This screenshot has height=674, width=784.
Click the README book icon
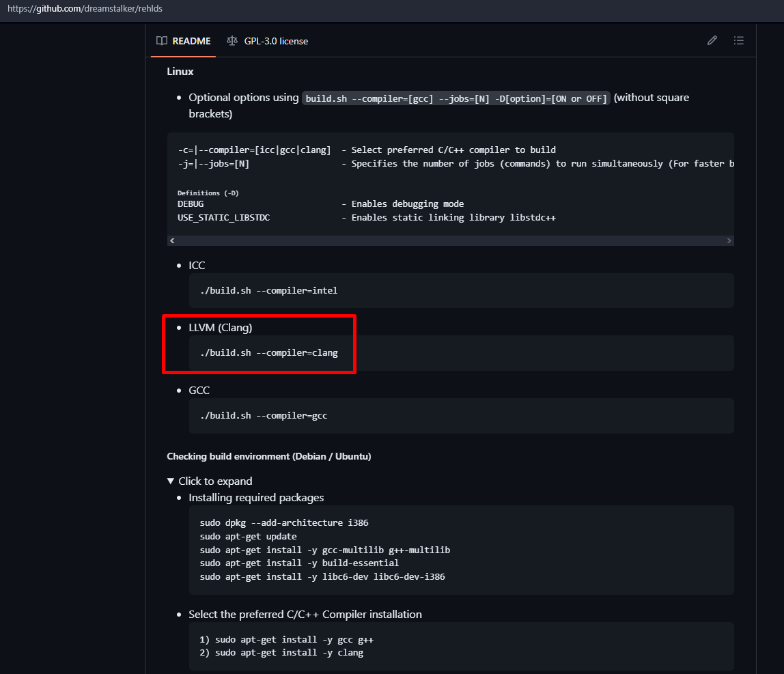161,41
